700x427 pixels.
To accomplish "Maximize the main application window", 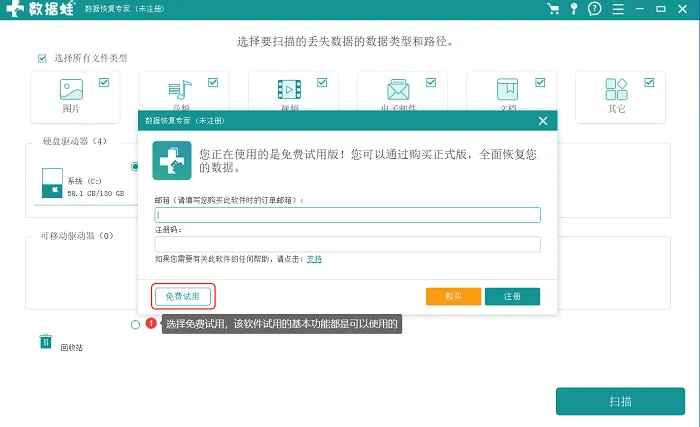I will [661, 9].
